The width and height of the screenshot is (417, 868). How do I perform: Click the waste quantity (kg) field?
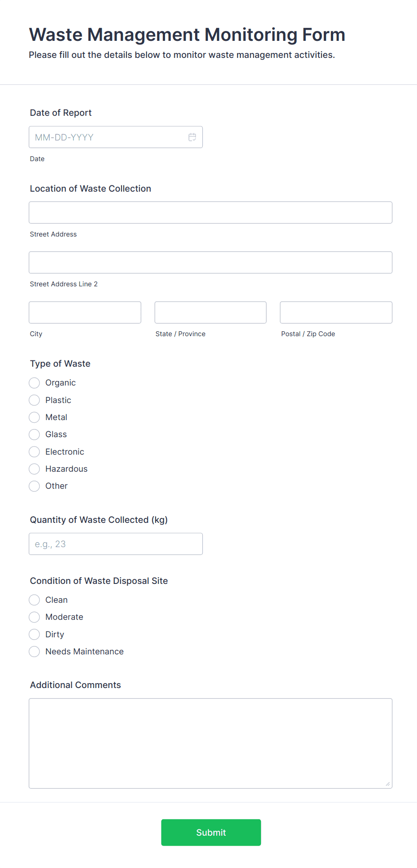[x=116, y=544]
